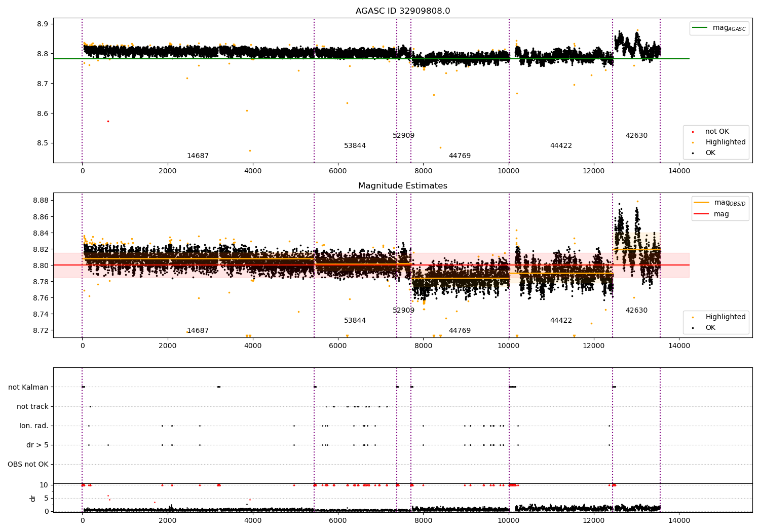Click OBSID label 42630 in Magnitude Estimates plot
The width and height of the screenshot is (760, 532).
636,311
